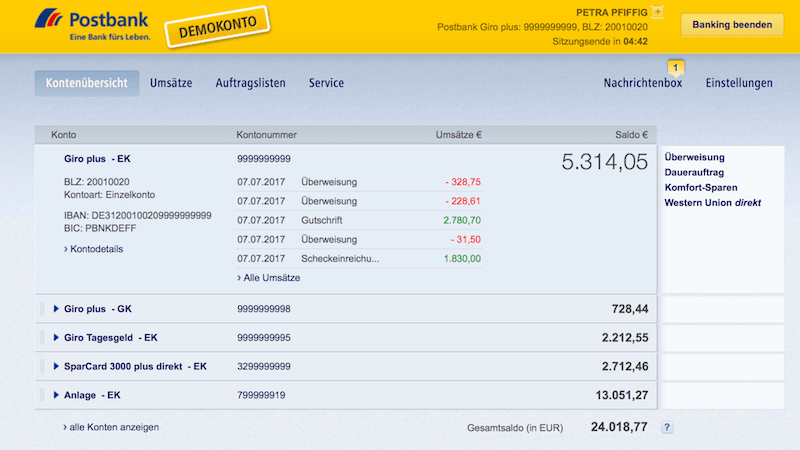The height and width of the screenshot is (450, 800).
Task: Click the Kontonummer column header
Action: [x=266, y=135]
